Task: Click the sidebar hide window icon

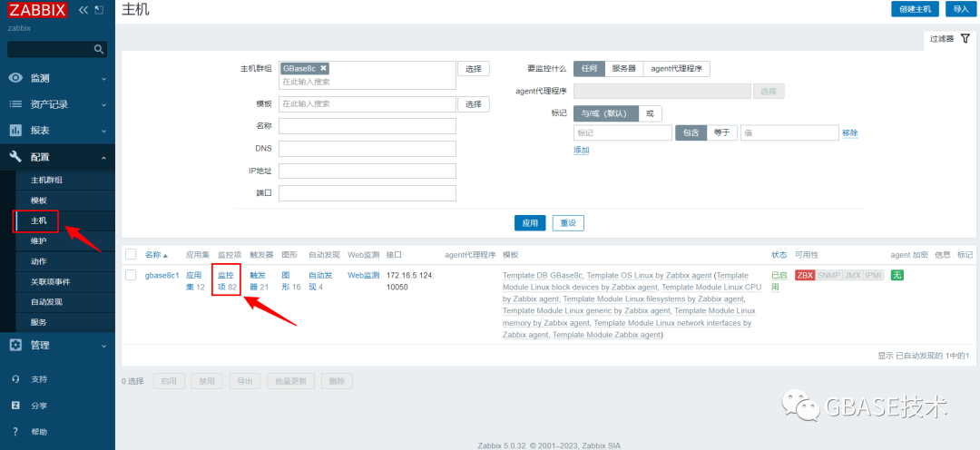Action: tap(99, 10)
